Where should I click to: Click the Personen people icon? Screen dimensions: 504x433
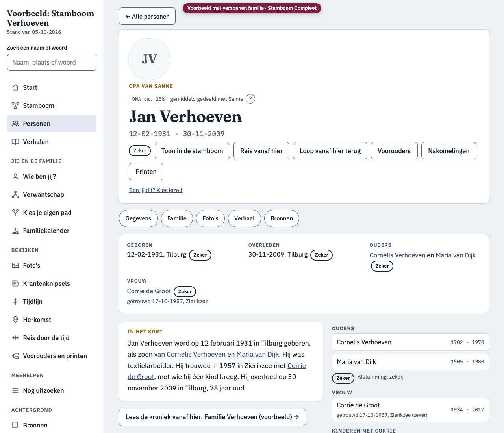tap(15, 124)
